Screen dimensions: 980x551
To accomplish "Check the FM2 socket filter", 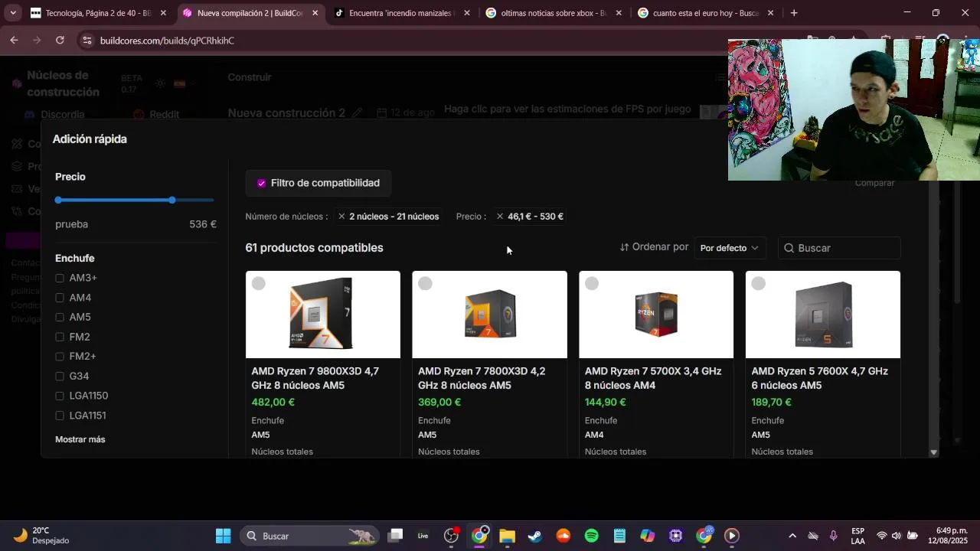I will [60, 337].
